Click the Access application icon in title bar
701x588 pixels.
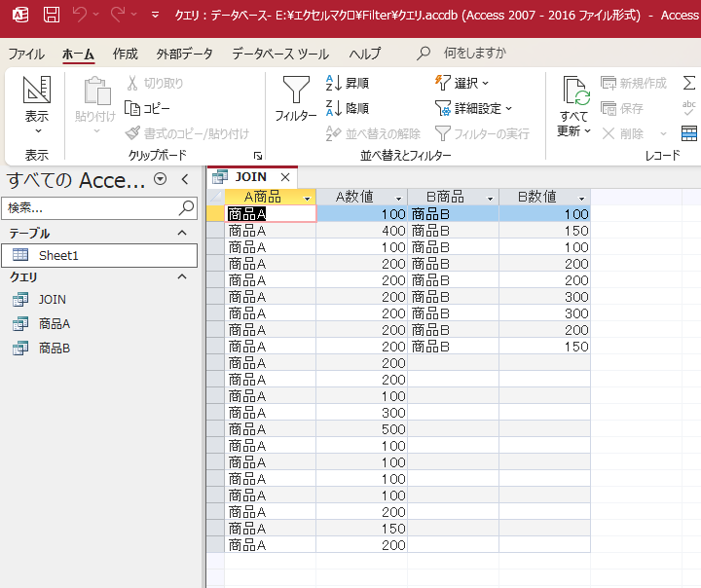pyautogui.click(x=20, y=15)
